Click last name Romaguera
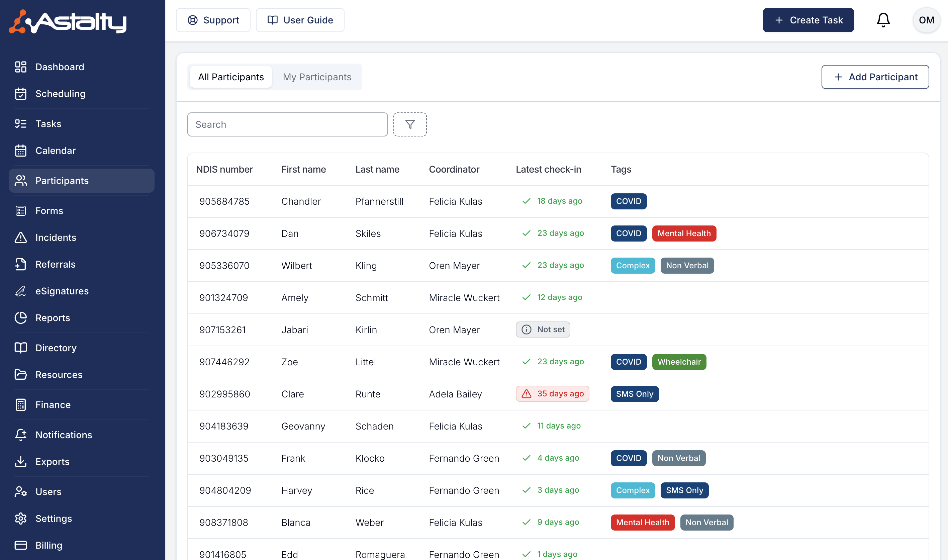Viewport: 948px width, 560px height. 380,555
